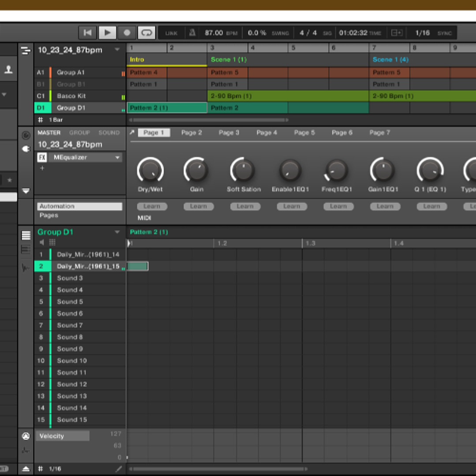Click the follow playhead icon in header
The height and width of the screenshot is (476, 476).
coord(397,33)
